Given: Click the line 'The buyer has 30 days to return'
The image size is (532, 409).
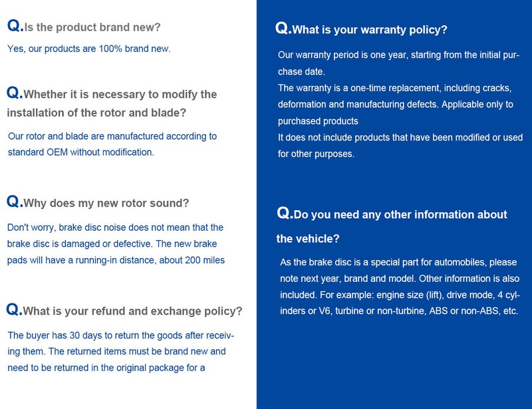Looking at the screenshot, I should (x=121, y=335).
